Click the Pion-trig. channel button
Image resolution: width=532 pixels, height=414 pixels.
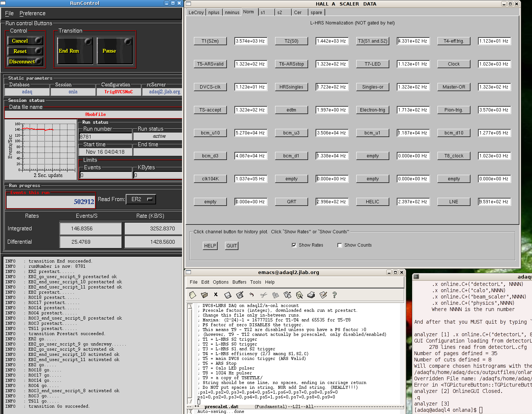pyautogui.click(x=454, y=110)
